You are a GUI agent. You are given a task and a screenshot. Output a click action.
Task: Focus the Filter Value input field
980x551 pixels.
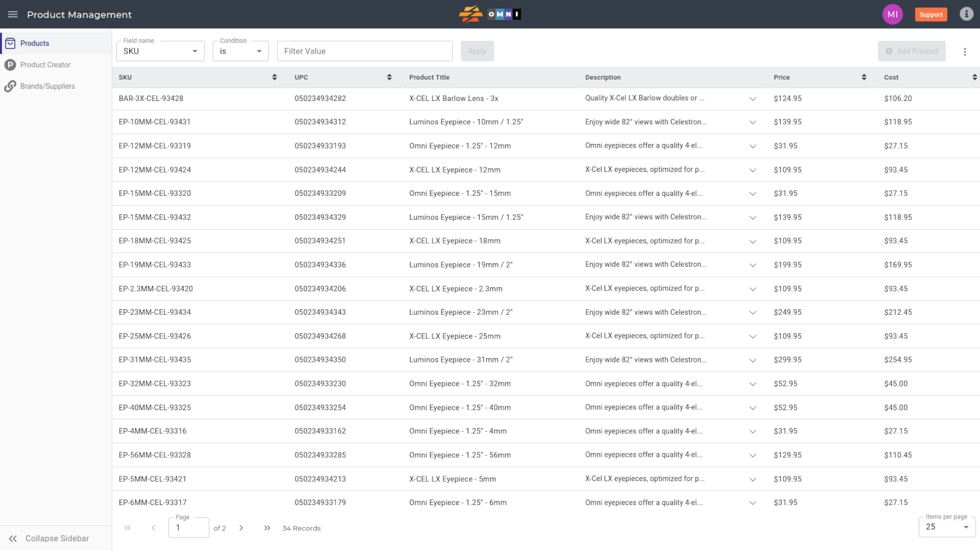tap(364, 51)
